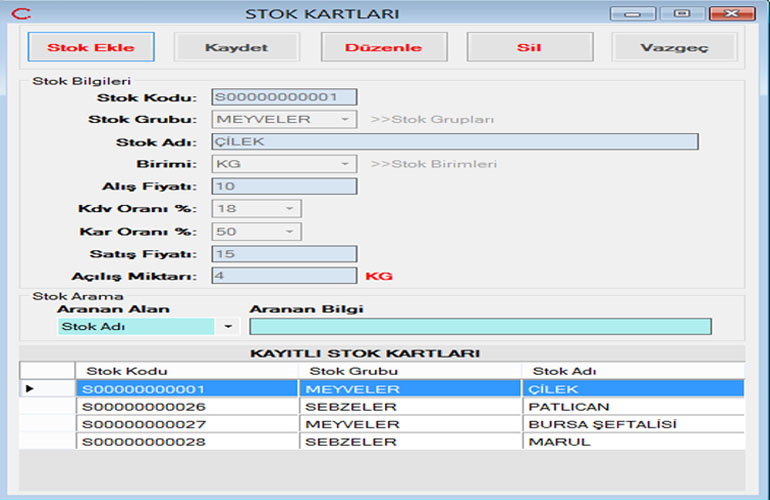This screenshot has height=500, width=770.
Task: Click the Stok Ekle button
Action: point(89,47)
